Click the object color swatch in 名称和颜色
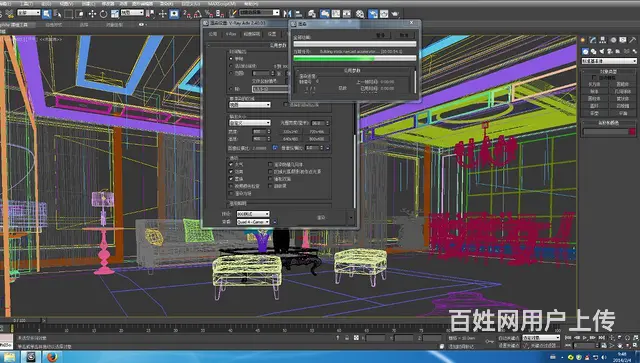 [632, 131]
